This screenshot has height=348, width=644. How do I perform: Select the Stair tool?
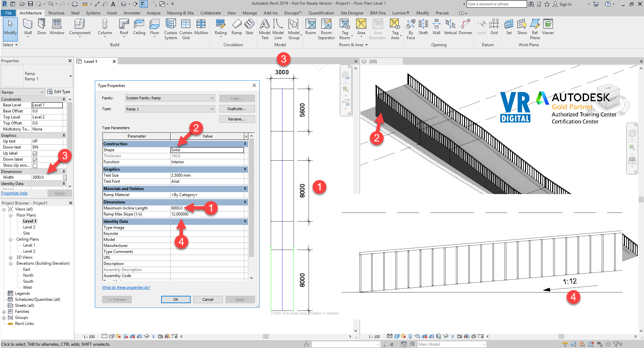pos(249,27)
